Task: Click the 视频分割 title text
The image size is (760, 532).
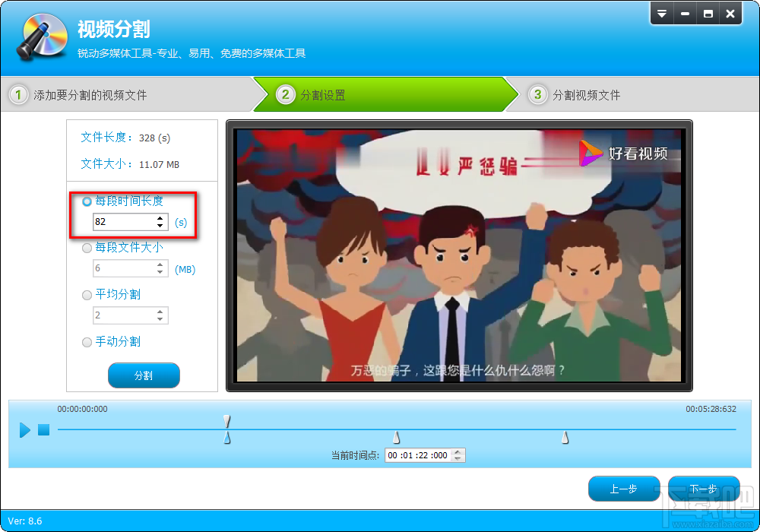Action: tap(113, 29)
